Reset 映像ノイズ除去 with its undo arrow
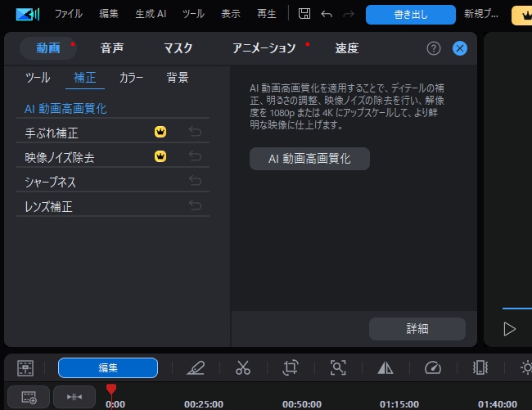The width and height of the screenshot is (532, 410). point(195,156)
